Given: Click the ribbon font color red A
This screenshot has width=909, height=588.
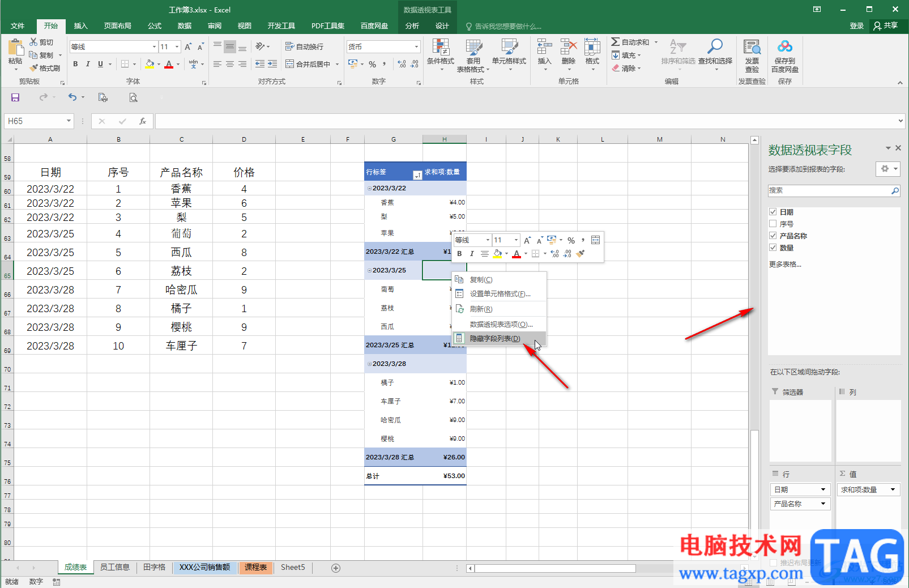Looking at the screenshot, I should point(168,64).
